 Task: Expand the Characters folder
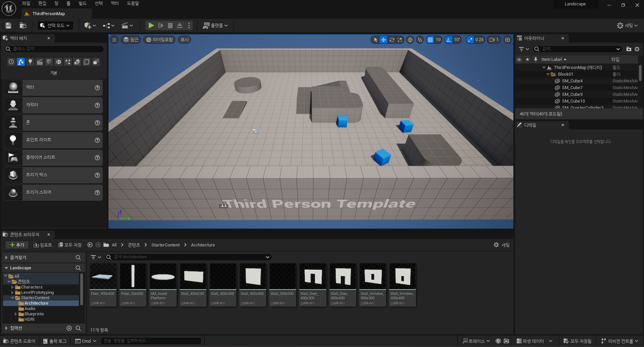(12, 287)
